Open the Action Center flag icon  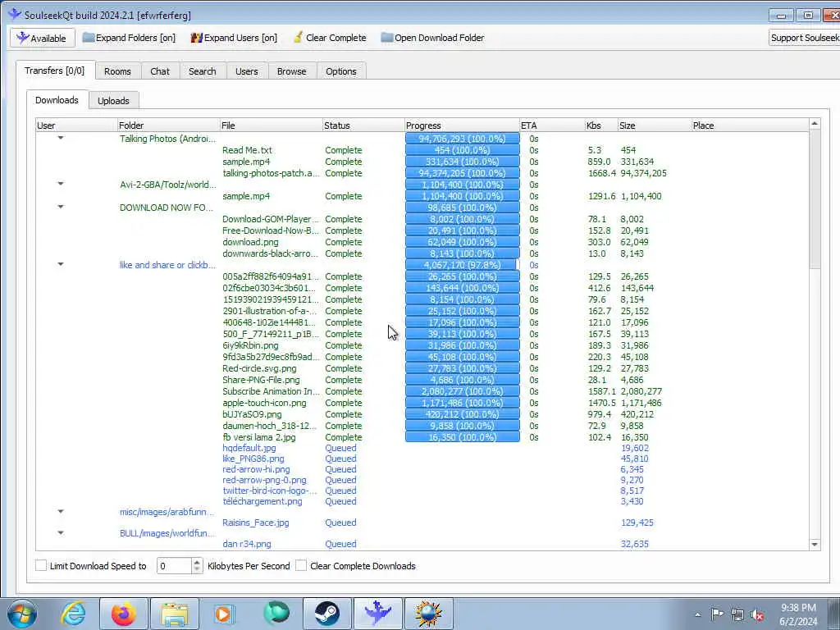click(x=717, y=614)
